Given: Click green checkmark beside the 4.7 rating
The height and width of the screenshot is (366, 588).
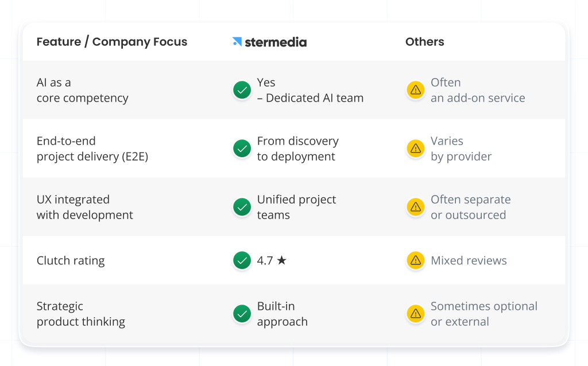Looking at the screenshot, I should coord(242,260).
